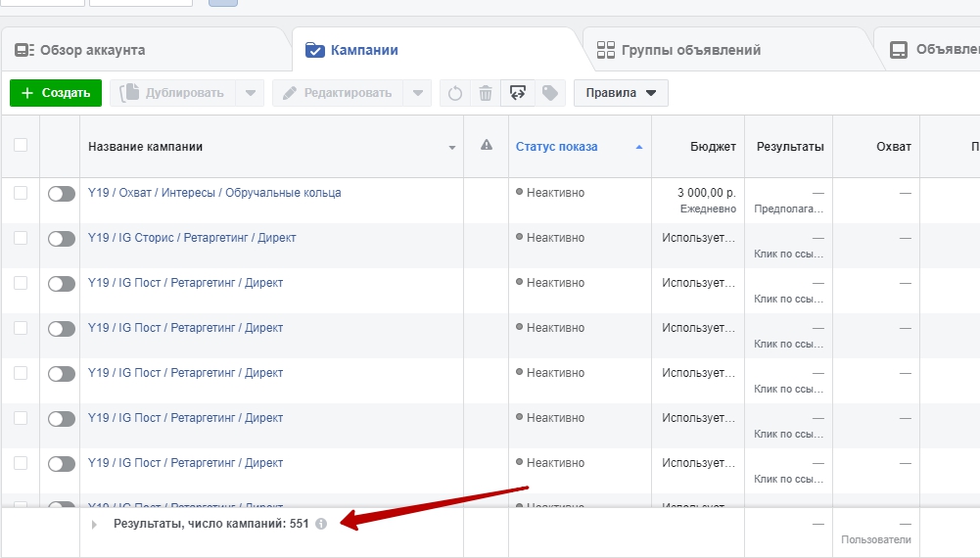Screen dimensions: 980x558
Task: Click the A/B test arrows icon
Action: click(x=518, y=93)
